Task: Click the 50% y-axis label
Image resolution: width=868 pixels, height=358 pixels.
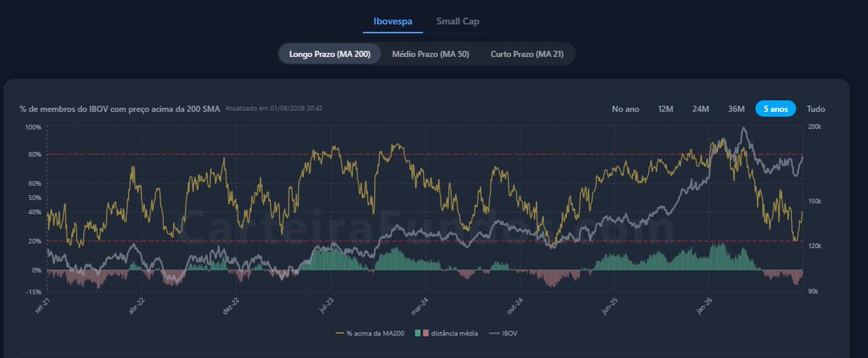Action: pyautogui.click(x=35, y=197)
